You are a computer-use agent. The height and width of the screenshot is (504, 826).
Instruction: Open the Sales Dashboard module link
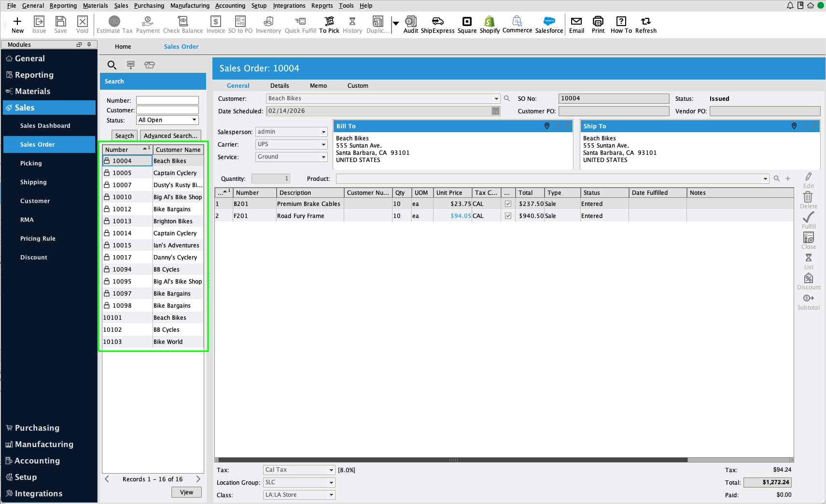(x=45, y=126)
